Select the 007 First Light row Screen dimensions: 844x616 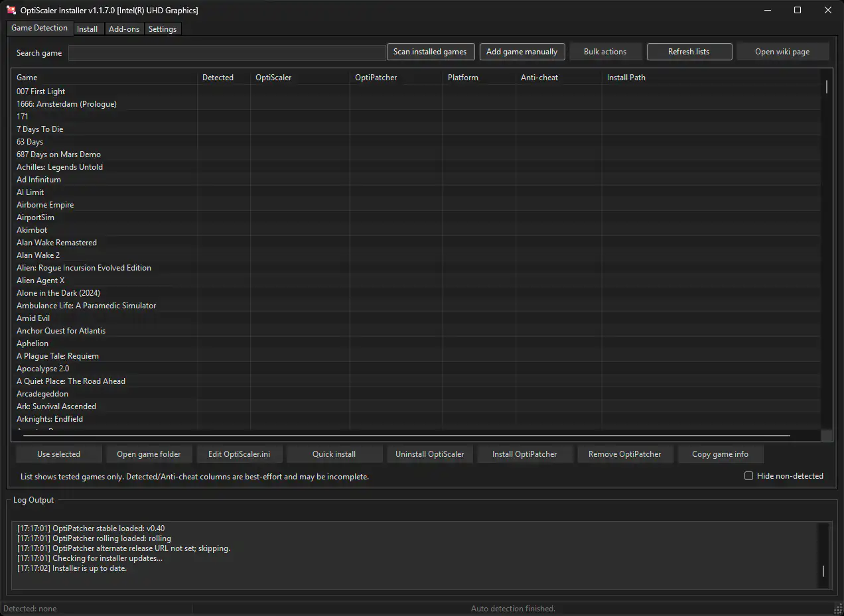tap(416, 92)
